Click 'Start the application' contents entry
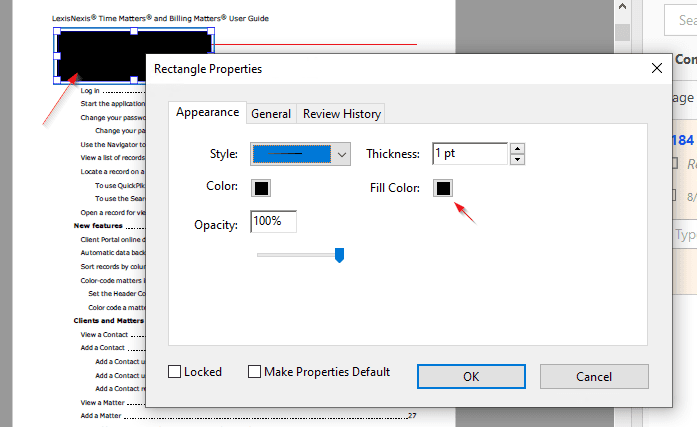Viewport: 697px width, 427px height. point(112,104)
